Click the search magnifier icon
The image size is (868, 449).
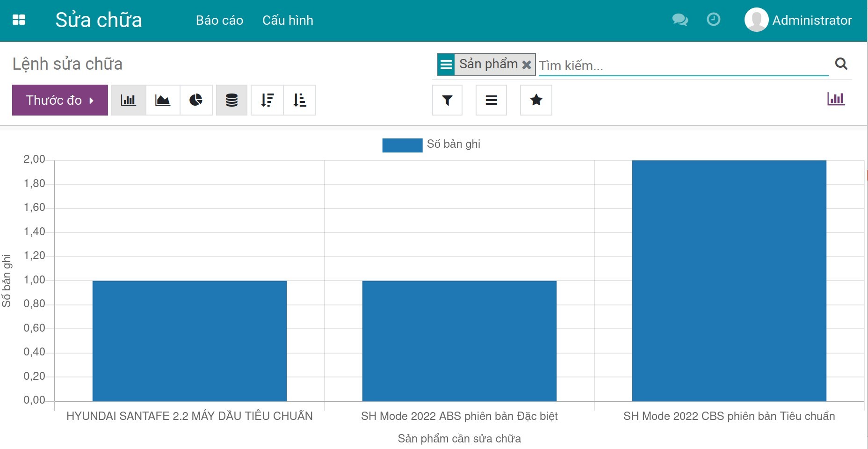[x=841, y=64]
